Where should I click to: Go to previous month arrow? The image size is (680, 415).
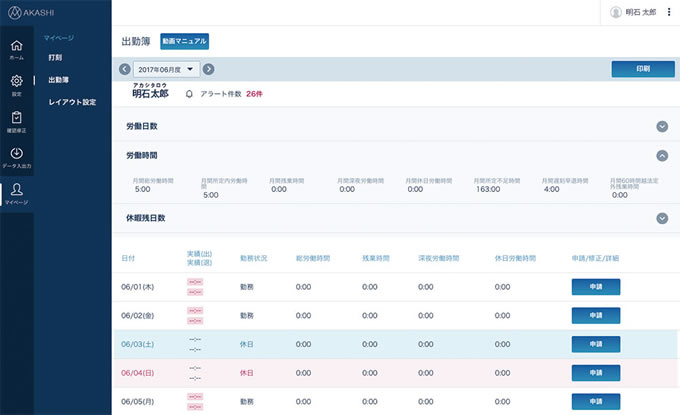click(x=125, y=69)
